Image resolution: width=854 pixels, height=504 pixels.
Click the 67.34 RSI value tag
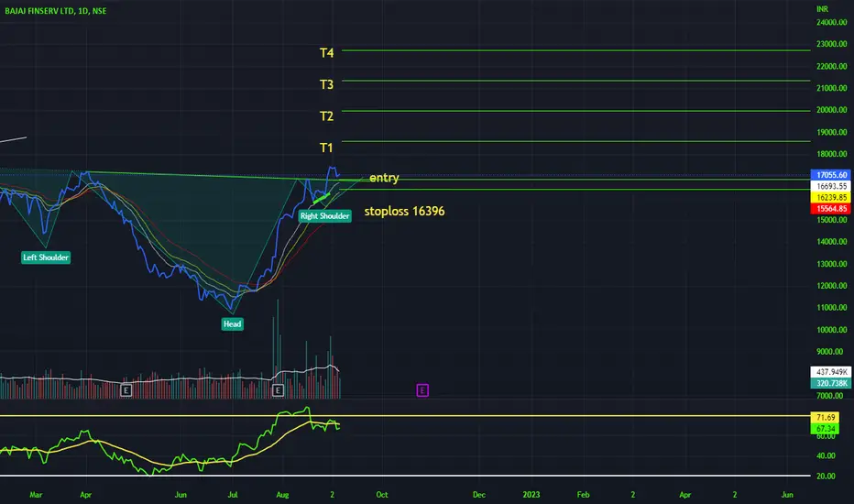pos(825,429)
